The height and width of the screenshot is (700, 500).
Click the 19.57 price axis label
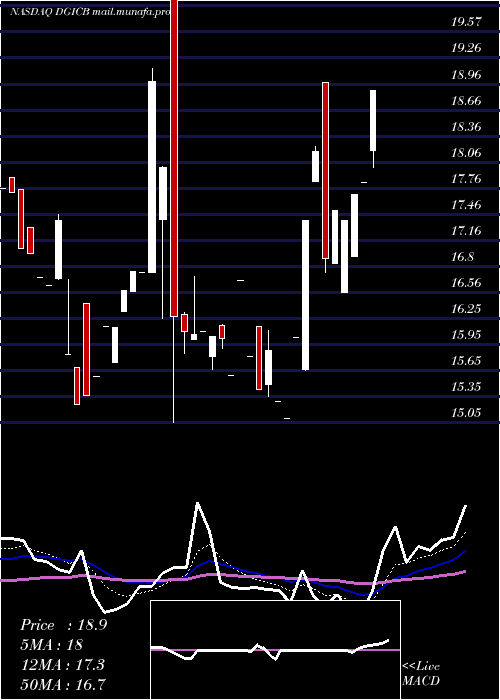click(x=466, y=22)
